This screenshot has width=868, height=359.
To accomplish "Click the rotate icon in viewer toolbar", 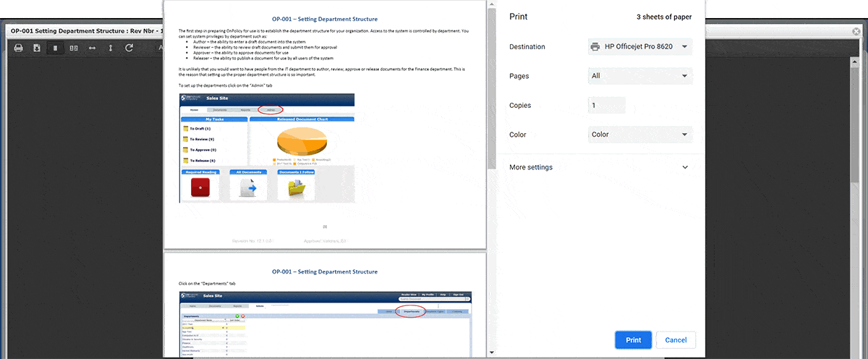I will tap(129, 48).
